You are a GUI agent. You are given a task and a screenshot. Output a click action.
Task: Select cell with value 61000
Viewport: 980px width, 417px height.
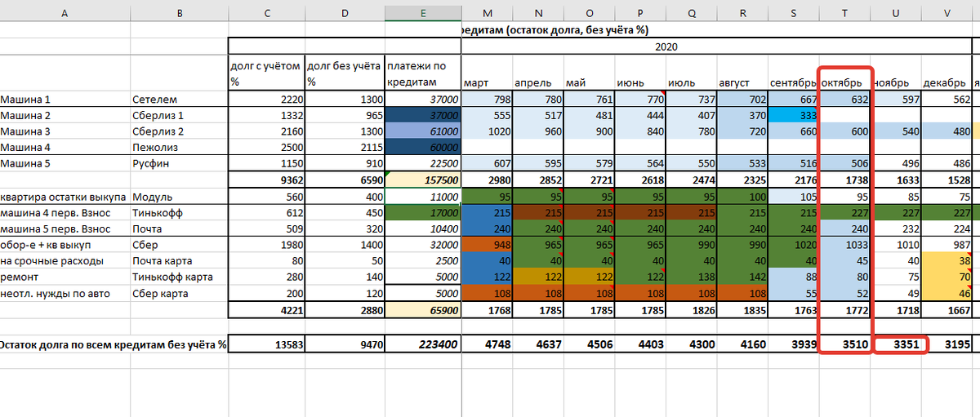(422, 131)
